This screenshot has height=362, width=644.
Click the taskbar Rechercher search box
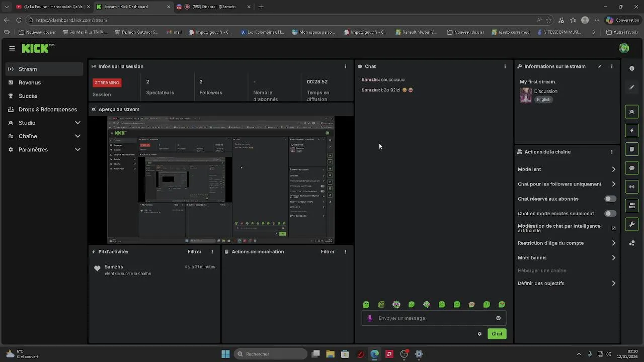(x=272, y=354)
